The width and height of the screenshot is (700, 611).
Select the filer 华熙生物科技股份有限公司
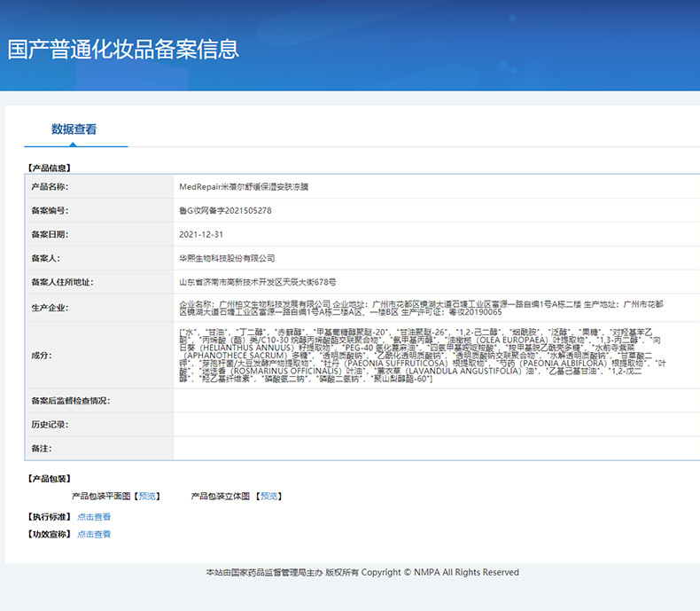click(227, 259)
